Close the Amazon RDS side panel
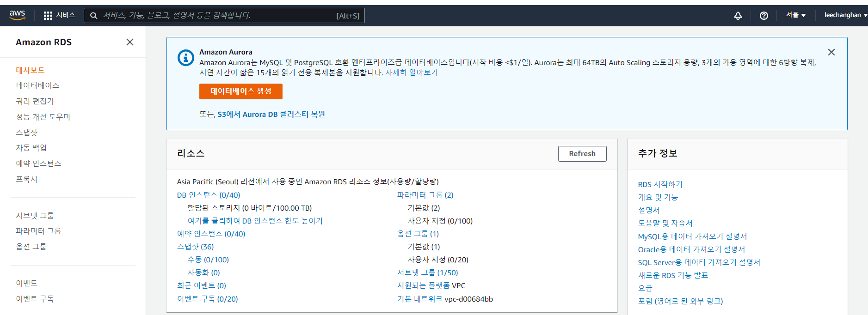 (x=130, y=42)
